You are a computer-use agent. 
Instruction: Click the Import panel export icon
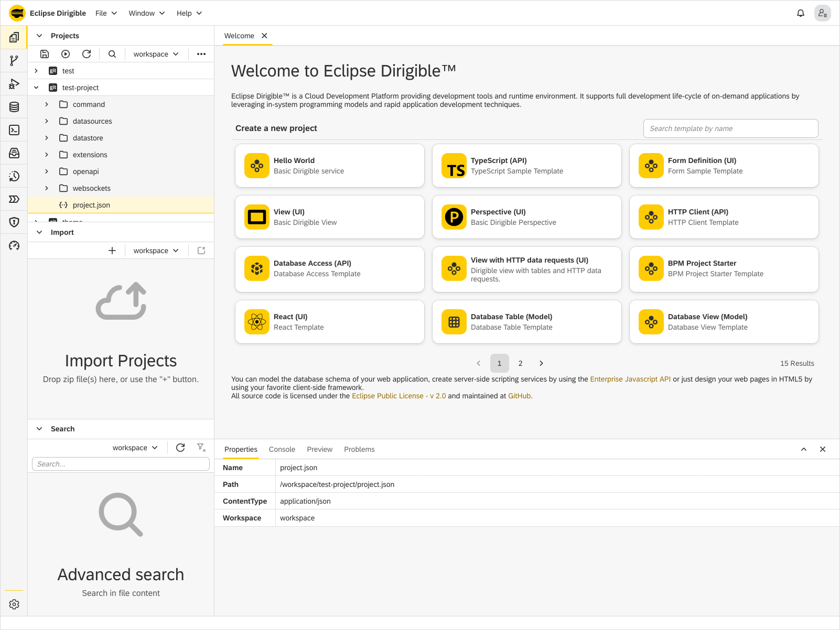coord(201,251)
